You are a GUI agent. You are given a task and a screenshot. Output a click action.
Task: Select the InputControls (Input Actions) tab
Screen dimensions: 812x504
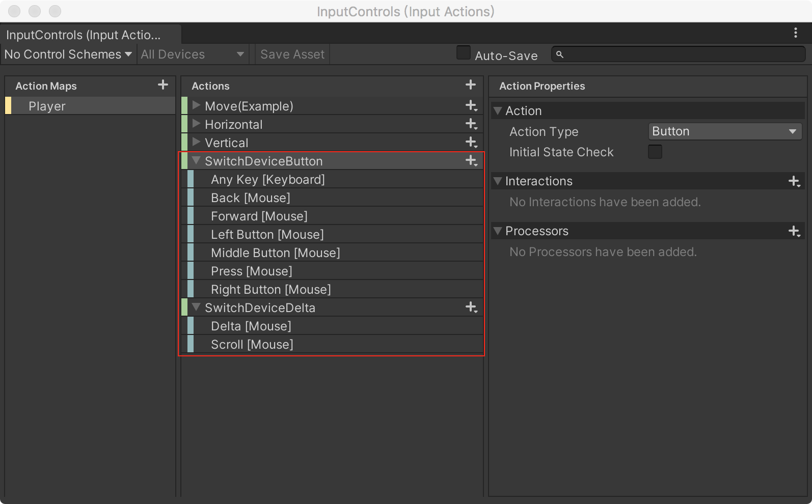(x=84, y=35)
